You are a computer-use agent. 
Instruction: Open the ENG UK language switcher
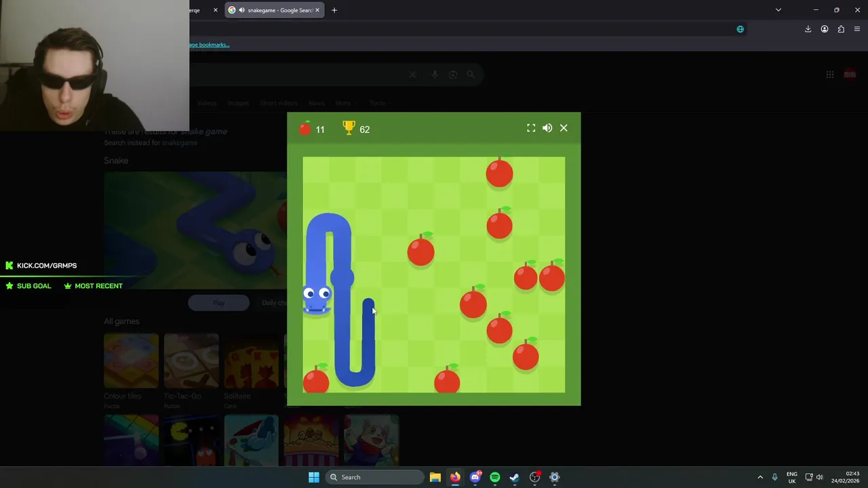pyautogui.click(x=792, y=477)
